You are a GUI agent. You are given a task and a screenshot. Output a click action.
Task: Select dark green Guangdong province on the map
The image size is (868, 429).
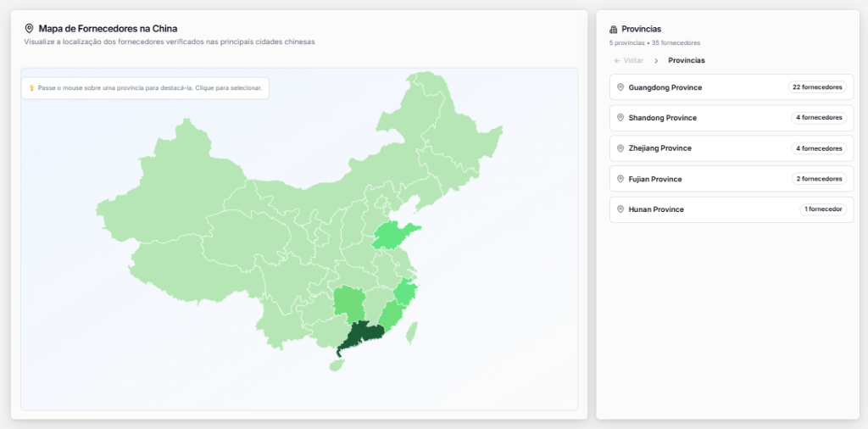tap(361, 336)
